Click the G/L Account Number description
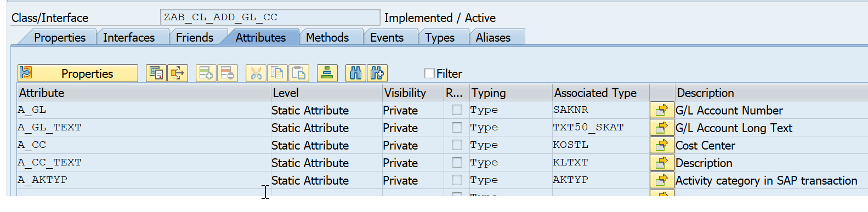 click(x=729, y=110)
